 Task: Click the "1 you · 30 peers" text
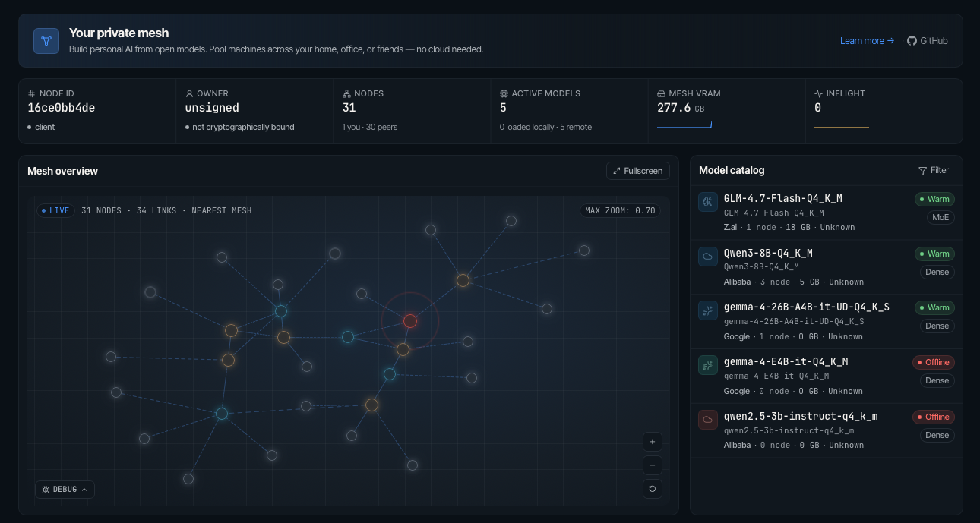click(x=370, y=127)
